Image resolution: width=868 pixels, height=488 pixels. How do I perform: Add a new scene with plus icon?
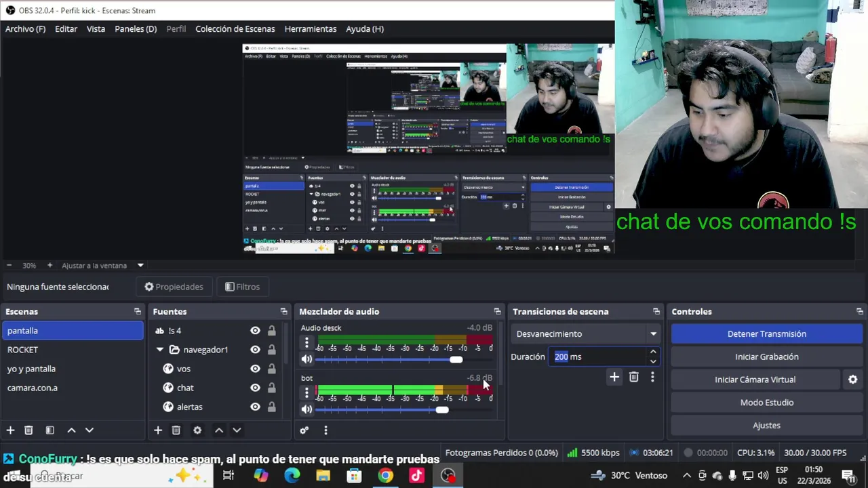click(10, 430)
